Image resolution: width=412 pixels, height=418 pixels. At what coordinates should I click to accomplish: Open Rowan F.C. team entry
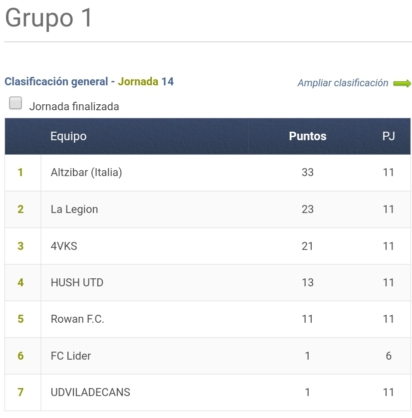[x=77, y=319]
